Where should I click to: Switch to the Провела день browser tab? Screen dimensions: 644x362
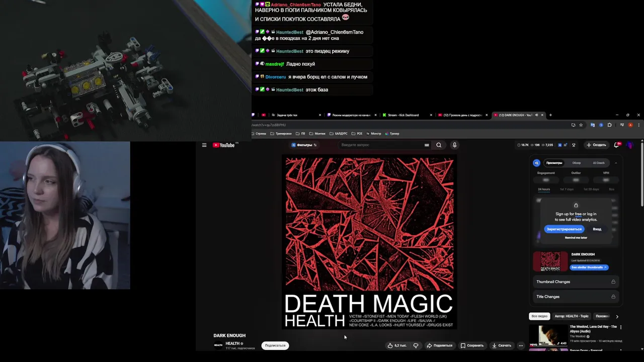[461, 115]
